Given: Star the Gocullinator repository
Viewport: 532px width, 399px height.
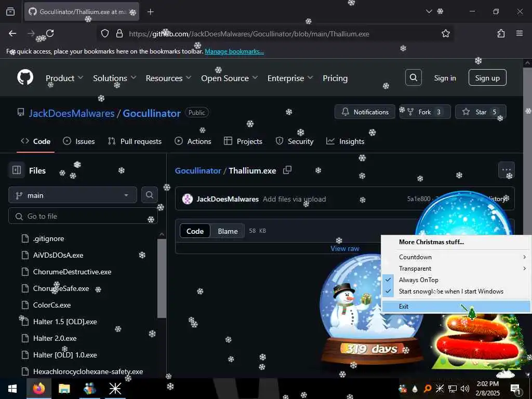Looking at the screenshot, I should [481, 112].
